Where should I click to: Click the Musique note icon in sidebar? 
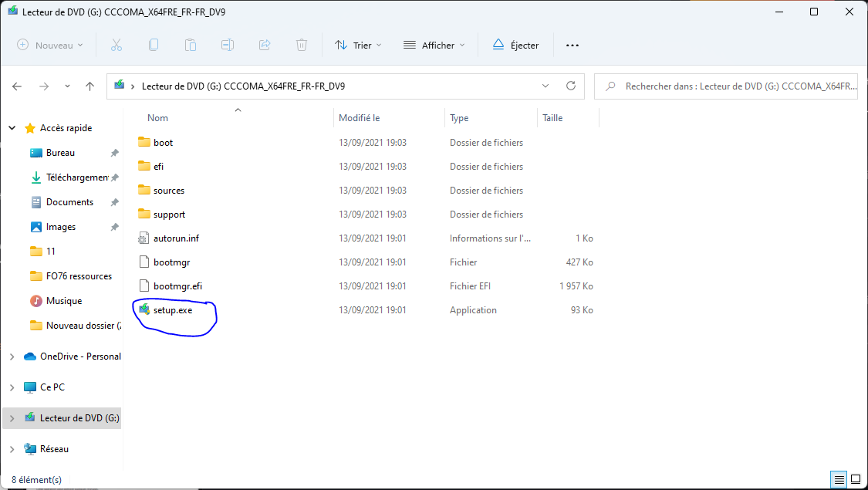pyautogui.click(x=36, y=301)
